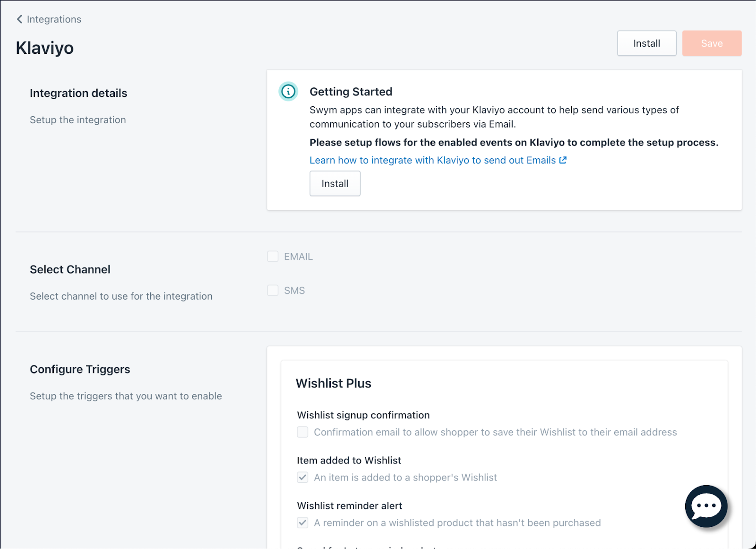
Task: Click the Wishlist Plus section title
Action: click(x=334, y=383)
